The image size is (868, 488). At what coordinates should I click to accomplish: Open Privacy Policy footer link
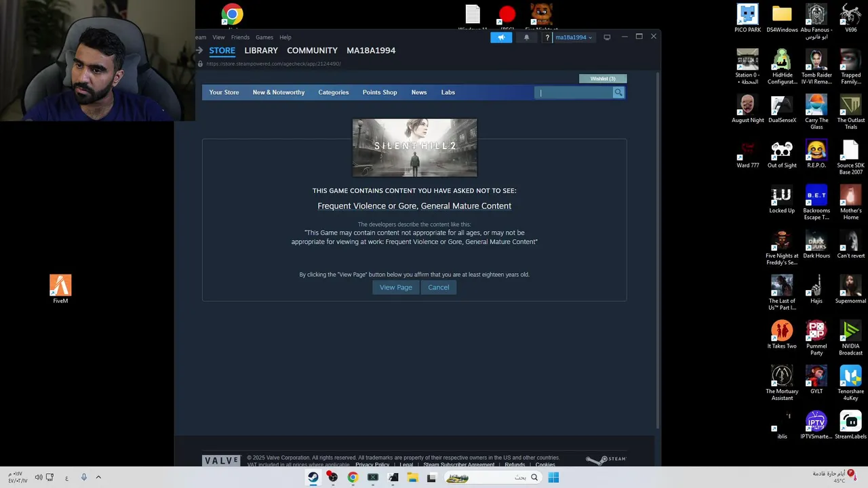[x=372, y=464]
